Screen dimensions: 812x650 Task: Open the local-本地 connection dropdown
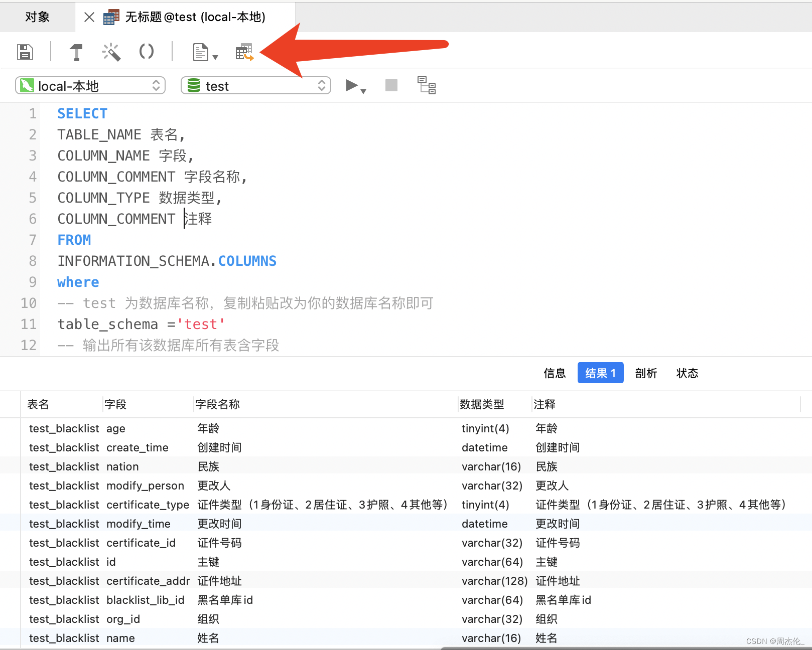click(90, 85)
